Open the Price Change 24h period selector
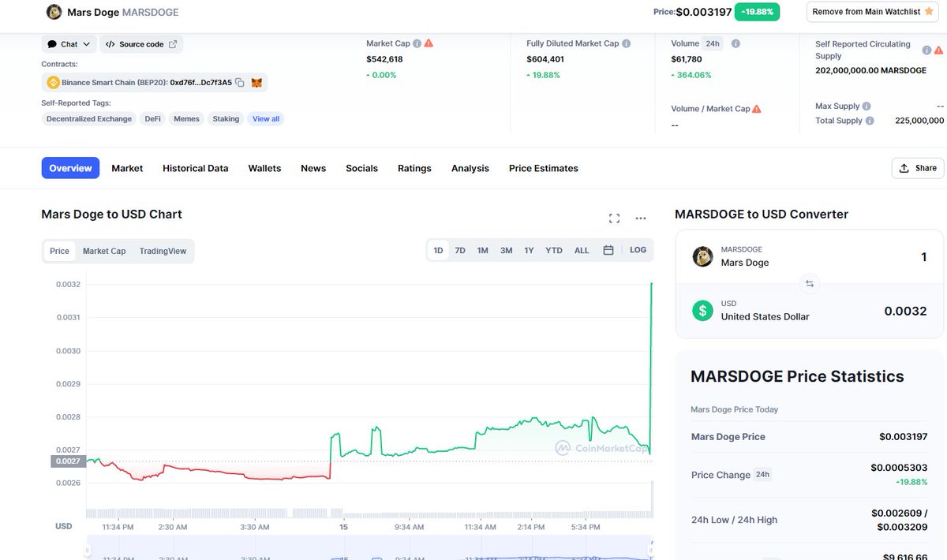 click(x=762, y=475)
